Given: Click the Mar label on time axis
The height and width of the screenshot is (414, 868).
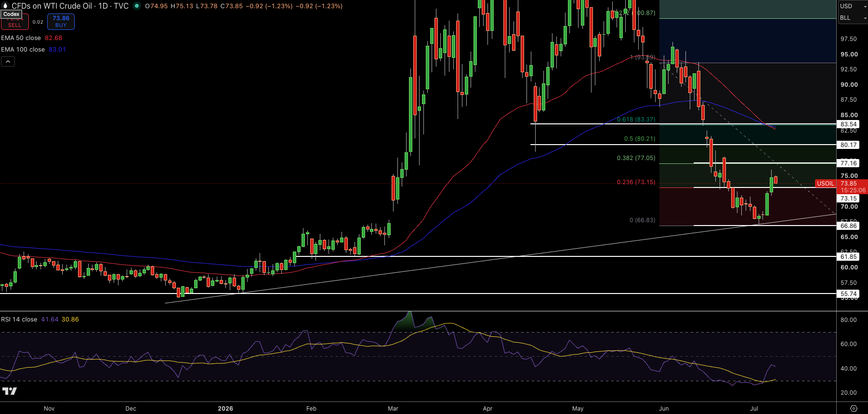Looking at the screenshot, I should pyautogui.click(x=393, y=409).
